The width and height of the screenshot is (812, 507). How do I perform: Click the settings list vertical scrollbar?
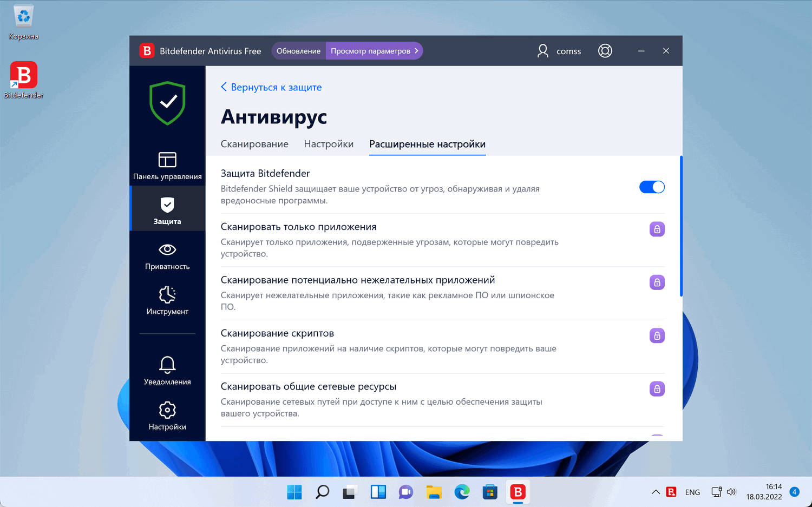pyautogui.click(x=681, y=226)
